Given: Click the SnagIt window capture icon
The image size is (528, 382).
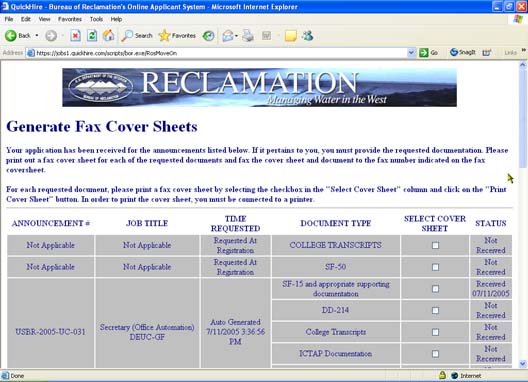Looking at the screenshot, I should pos(487,53).
